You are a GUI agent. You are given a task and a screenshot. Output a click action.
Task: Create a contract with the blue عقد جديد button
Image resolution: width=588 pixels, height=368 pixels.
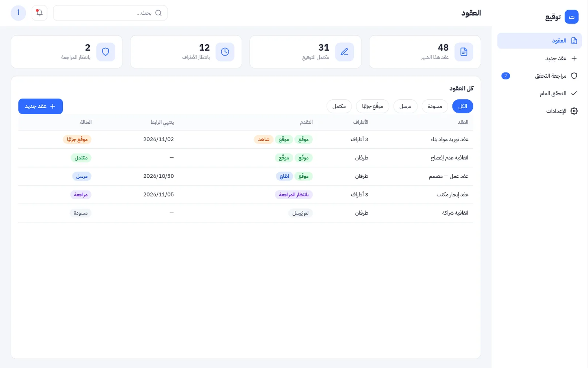40,106
